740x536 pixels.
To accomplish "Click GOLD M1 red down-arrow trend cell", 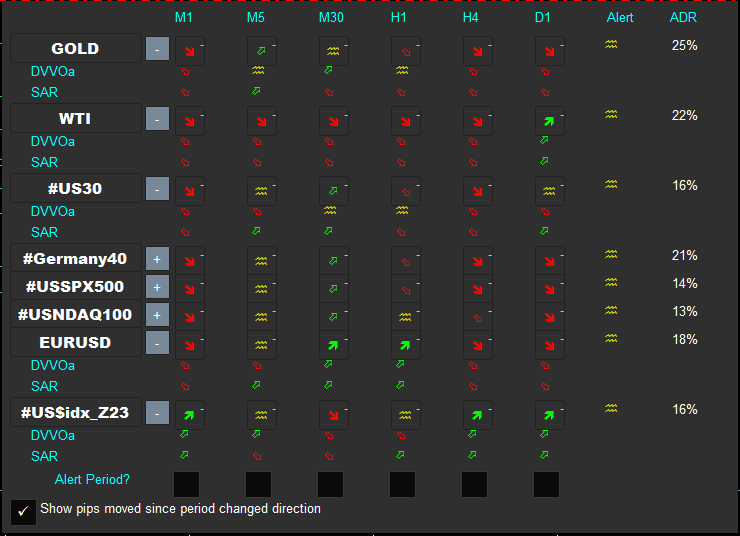I will pos(190,50).
